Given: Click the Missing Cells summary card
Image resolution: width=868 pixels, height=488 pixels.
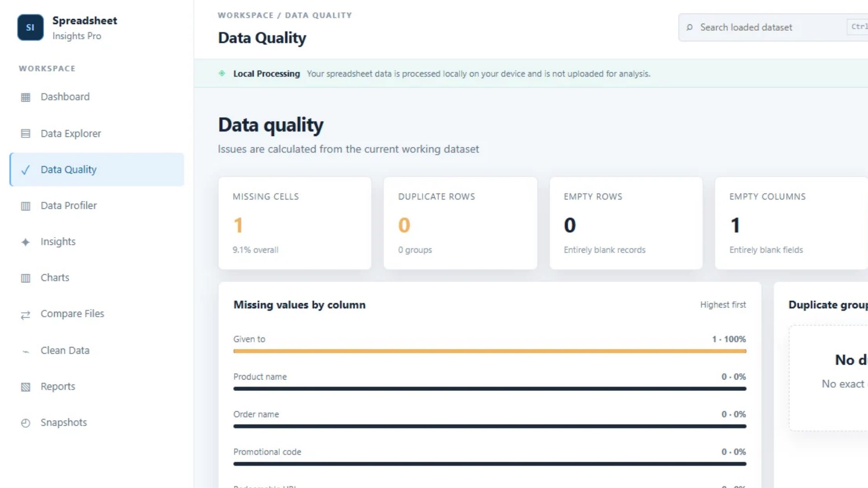Looking at the screenshot, I should (295, 223).
